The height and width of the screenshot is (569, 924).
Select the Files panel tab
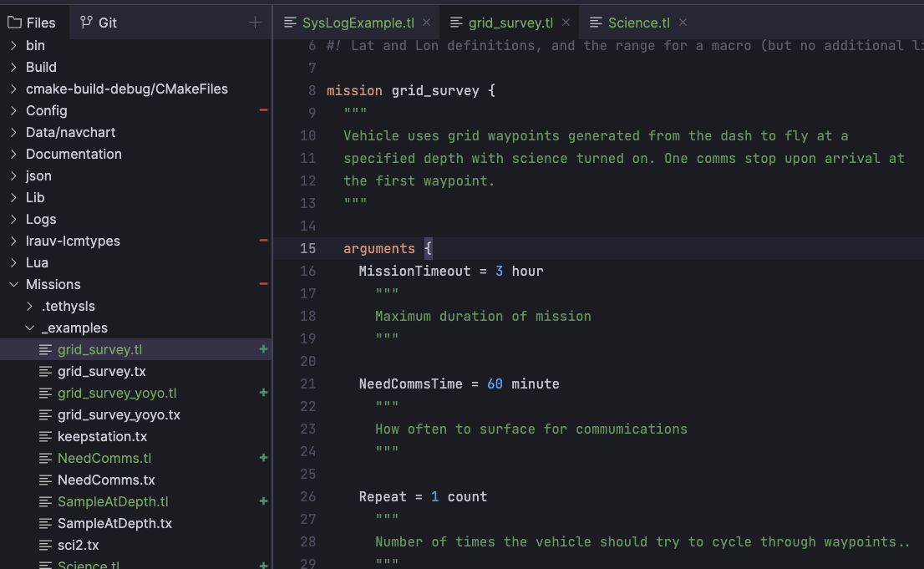coord(32,23)
